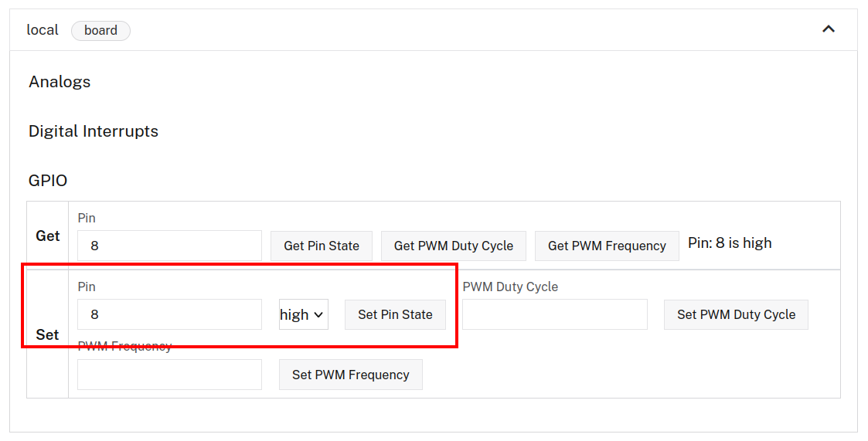The width and height of the screenshot is (868, 441).
Task: Click Set PWM Frequency button
Action: (350, 375)
